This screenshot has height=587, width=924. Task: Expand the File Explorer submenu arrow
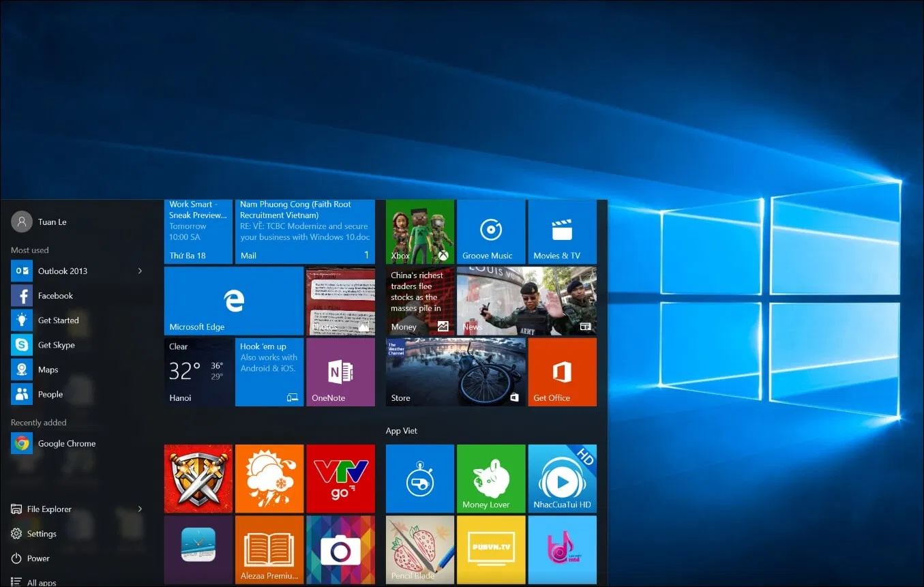pyautogui.click(x=139, y=509)
